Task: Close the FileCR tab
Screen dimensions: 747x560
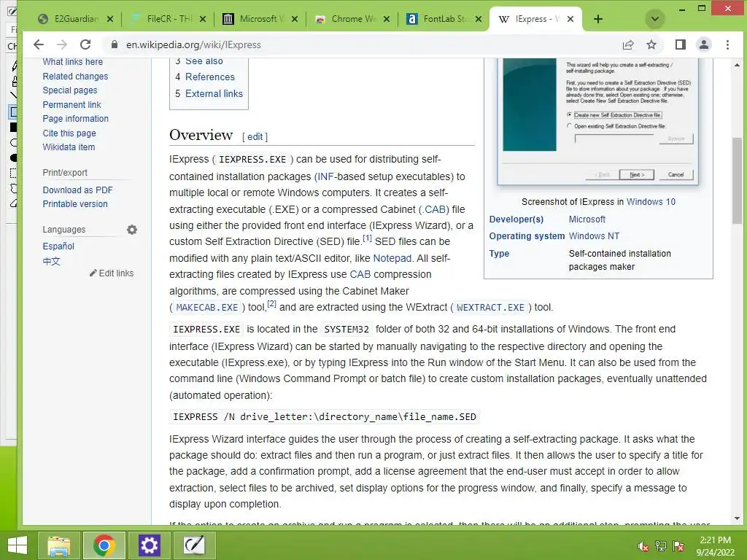Action: click(x=203, y=19)
